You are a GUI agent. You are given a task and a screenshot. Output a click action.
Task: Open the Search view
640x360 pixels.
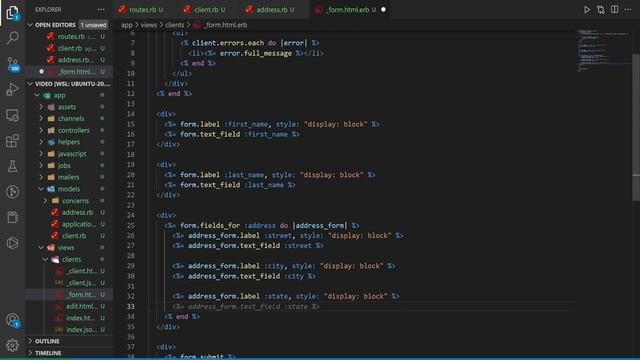click(x=12, y=38)
